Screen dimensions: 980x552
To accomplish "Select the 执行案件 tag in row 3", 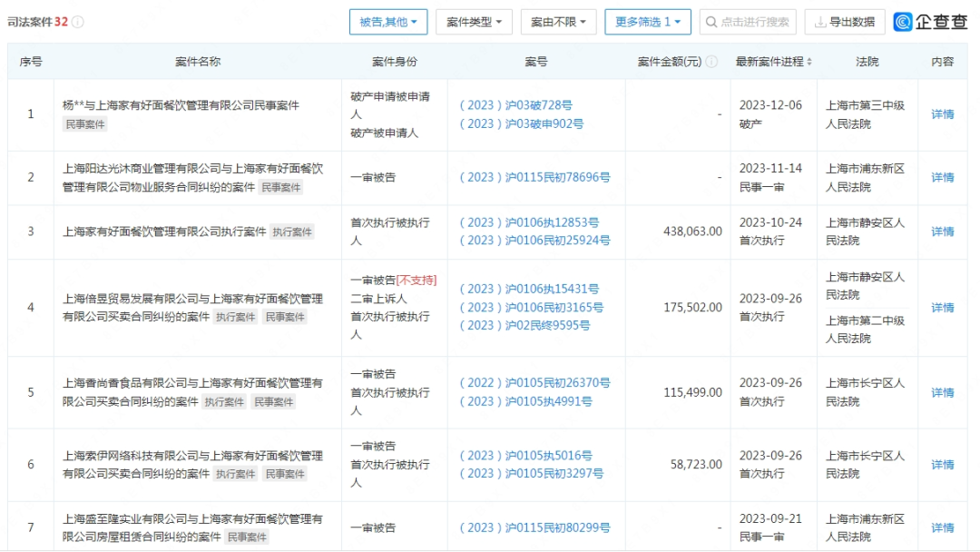I will 292,232.
